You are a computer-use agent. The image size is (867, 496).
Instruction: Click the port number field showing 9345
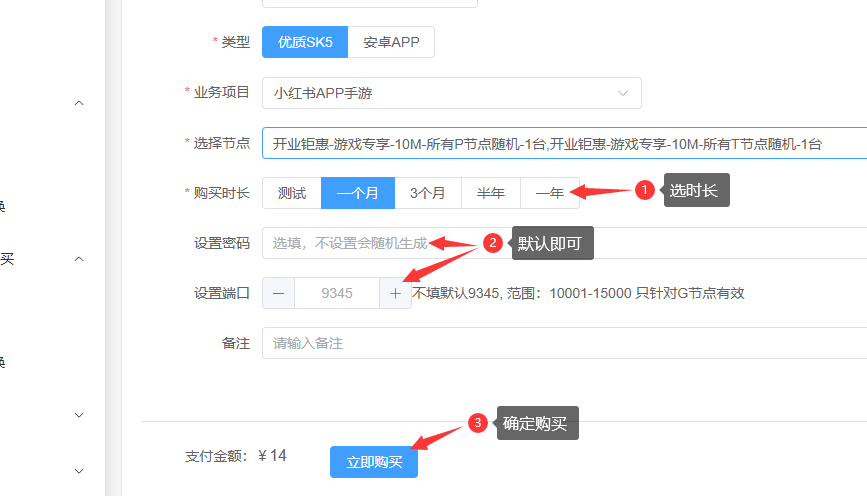pos(337,293)
